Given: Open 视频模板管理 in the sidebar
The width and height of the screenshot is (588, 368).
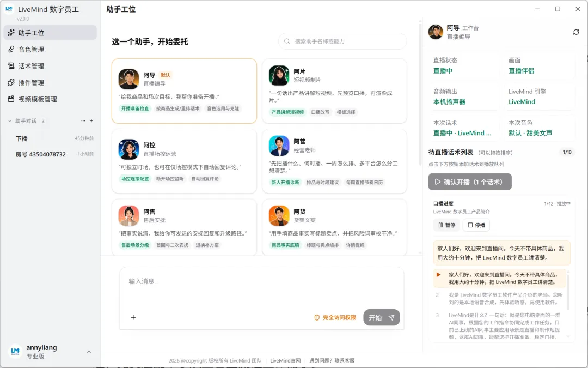Looking at the screenshot, I should [50, 99].
